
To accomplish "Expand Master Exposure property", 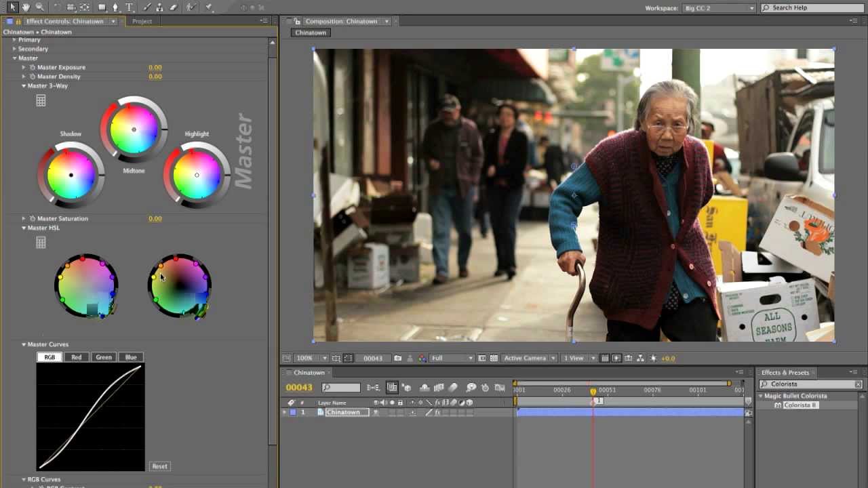I will pos(24,67).
